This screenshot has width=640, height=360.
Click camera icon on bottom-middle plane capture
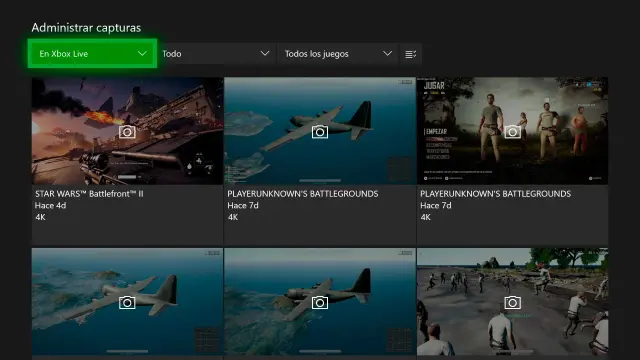pos(320,302)
